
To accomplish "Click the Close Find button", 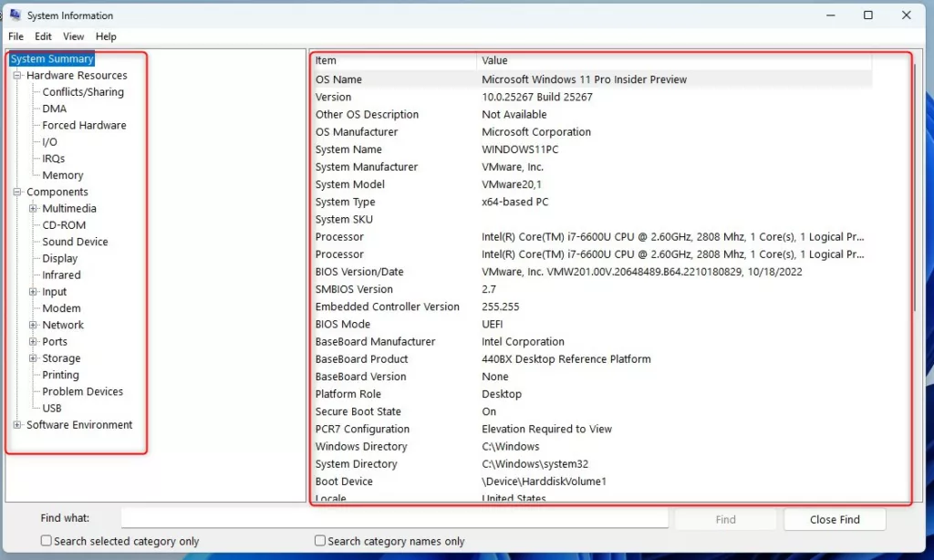I will 835,520.
